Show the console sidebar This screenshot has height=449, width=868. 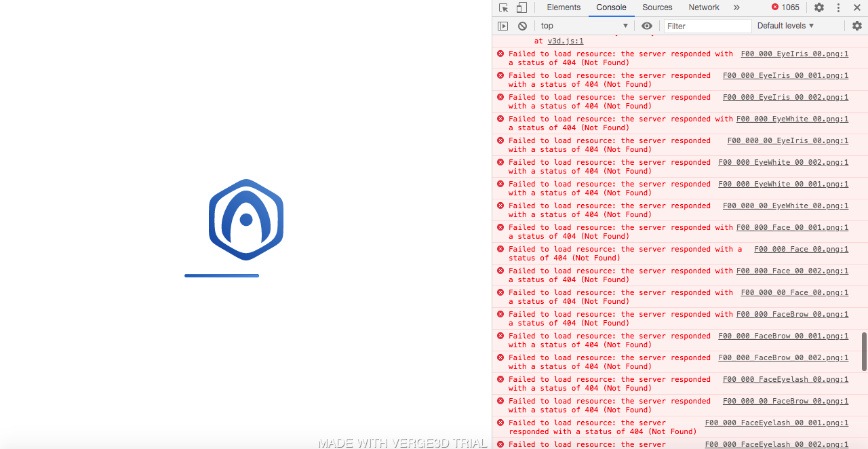pyautogui.click(x=502, y=26)
